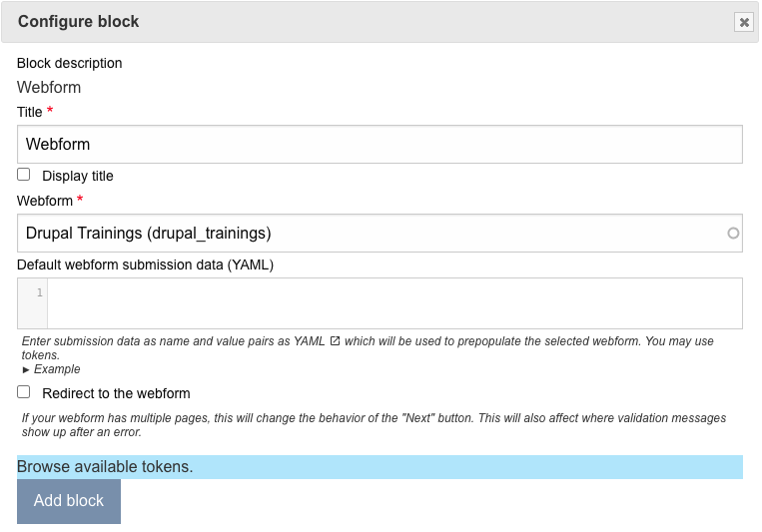Click the autocomplete circle icon in Webform field

[x=733, y=234]
